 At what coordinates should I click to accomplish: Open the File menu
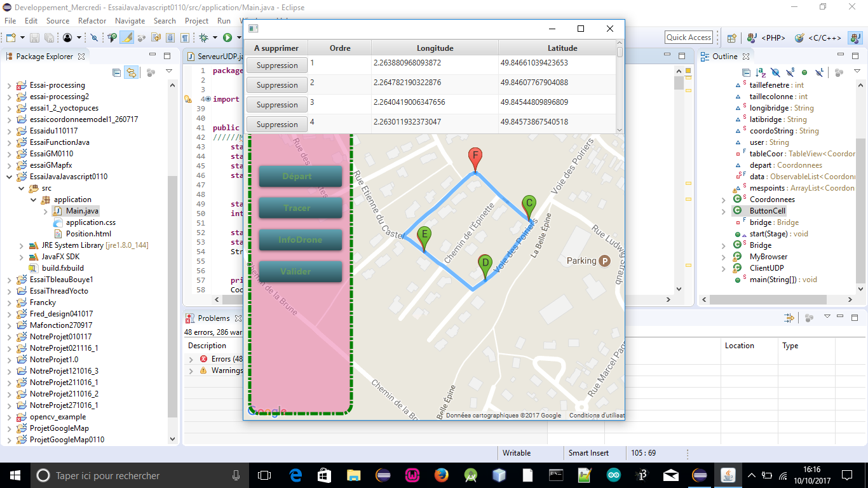click(x=10, y=21)
